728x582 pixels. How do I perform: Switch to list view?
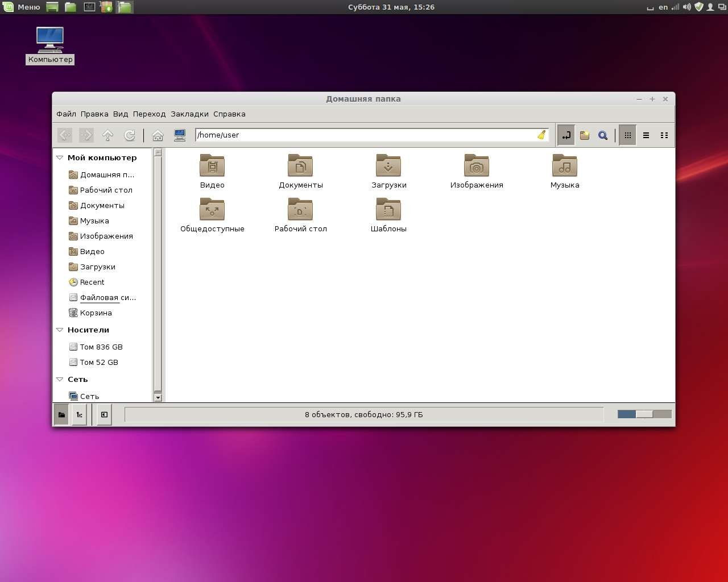(646, 135)
